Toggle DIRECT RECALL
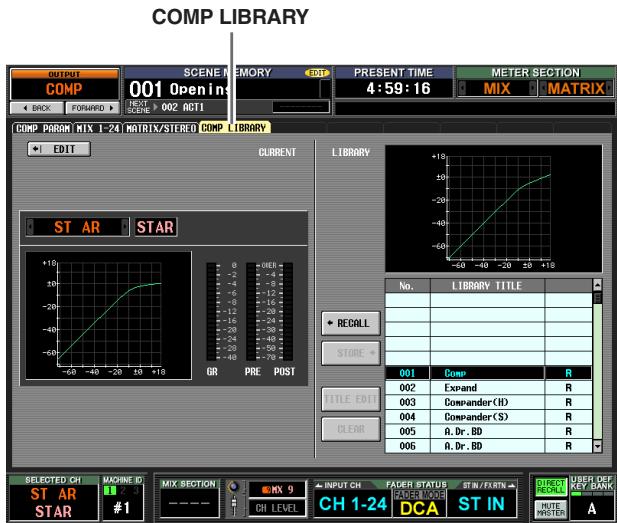The height and width of the screenshot is (523, 617). pos(551,486)
